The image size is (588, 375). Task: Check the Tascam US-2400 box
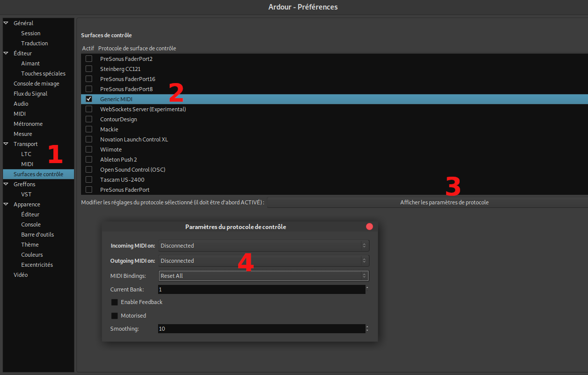89,180
